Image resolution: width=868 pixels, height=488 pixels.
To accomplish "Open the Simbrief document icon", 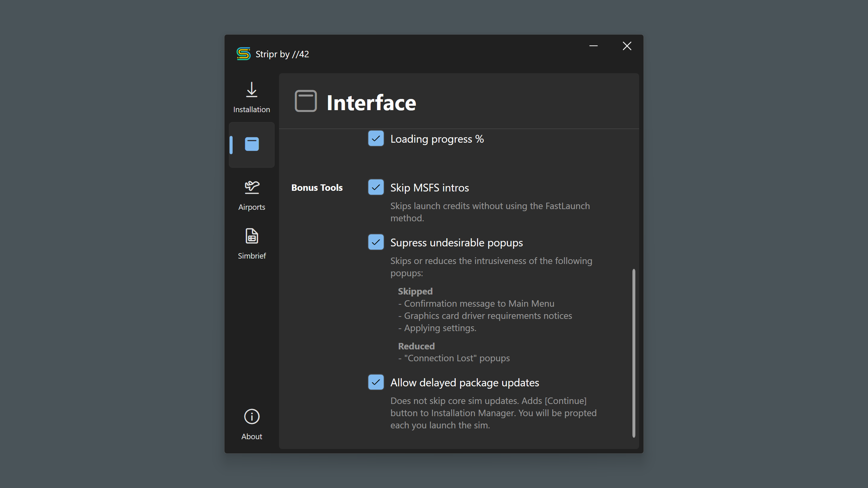I will (x=252, y=236).
